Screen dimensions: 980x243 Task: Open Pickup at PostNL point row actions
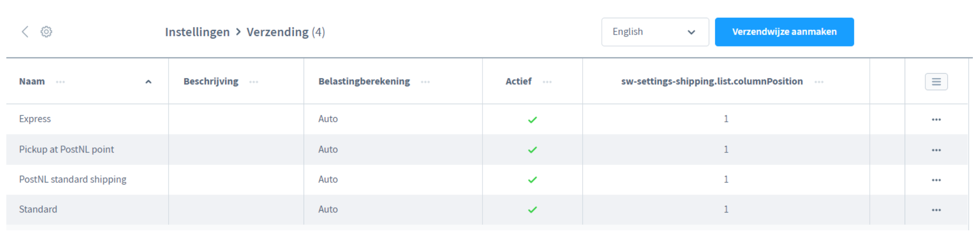point(936,150)
